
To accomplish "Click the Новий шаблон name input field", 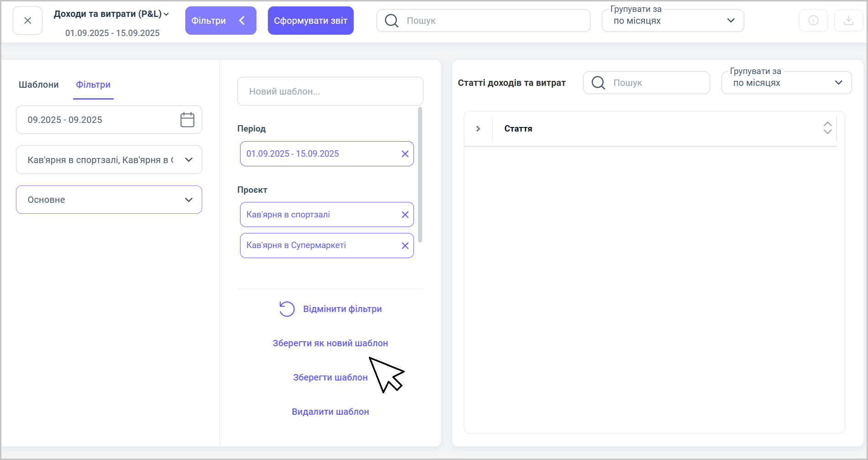I will point(330,91).
